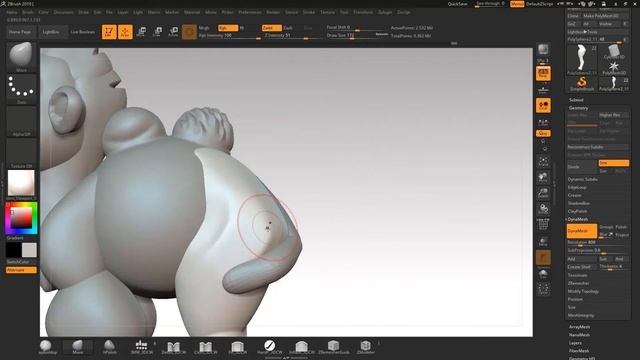This screenshot has width=640, height=360.
Task: Expand the Subtool section
Action: coord(576,100)
